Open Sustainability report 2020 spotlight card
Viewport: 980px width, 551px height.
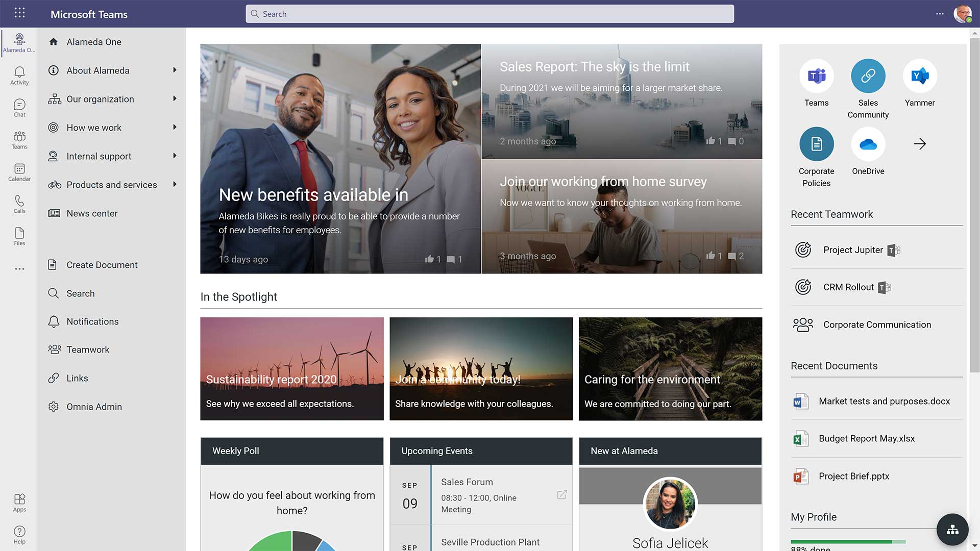[292, 369]
